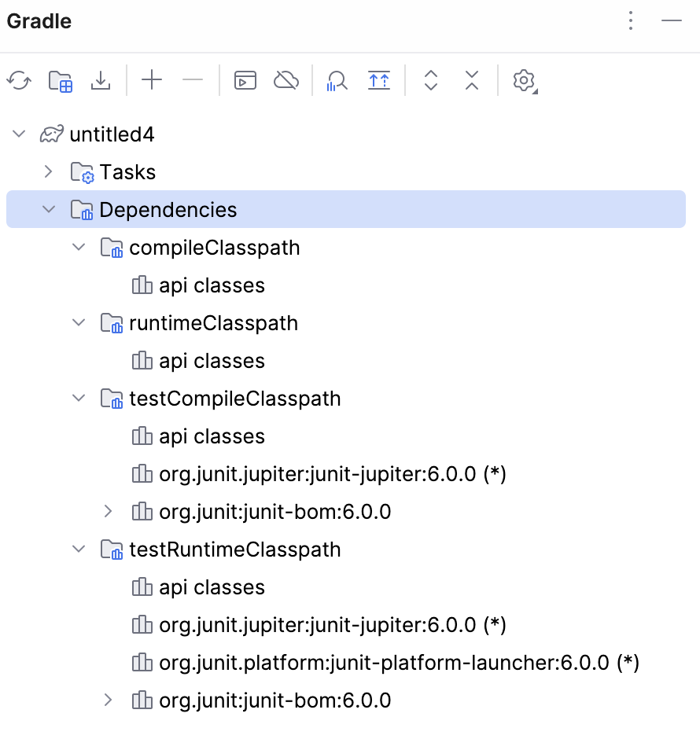Select the compileClasspath configuration
This screenshot has width=700, height=739.
click(x=346, y=248)
